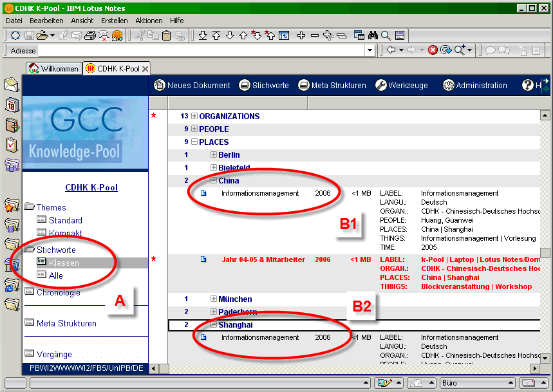
Task: Open the Open-folder icon dropdown arrow
Action: (x=52, y=35)
